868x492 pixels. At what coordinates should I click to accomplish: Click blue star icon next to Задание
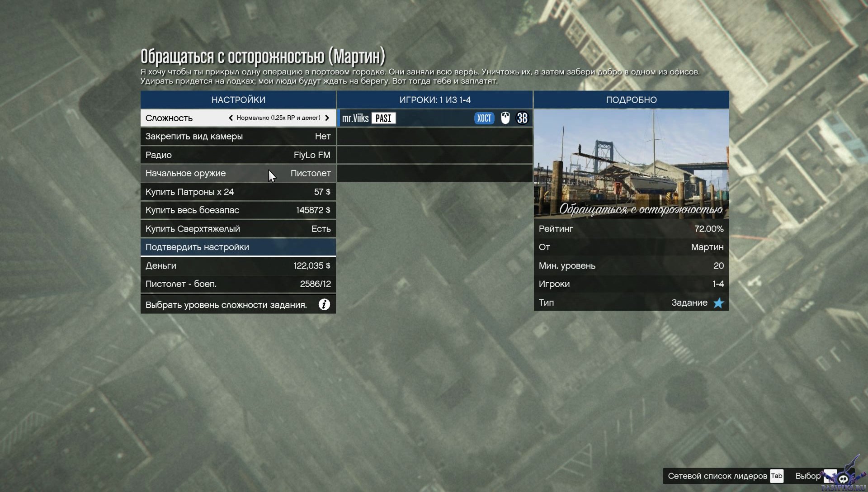pyautogui.click(x=718, y=303)
